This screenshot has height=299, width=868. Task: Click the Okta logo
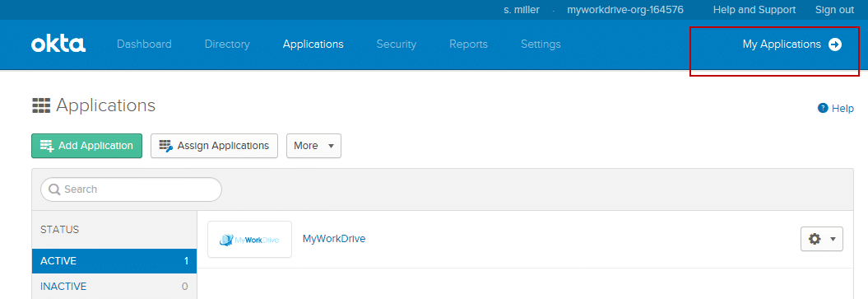(58, 44)
